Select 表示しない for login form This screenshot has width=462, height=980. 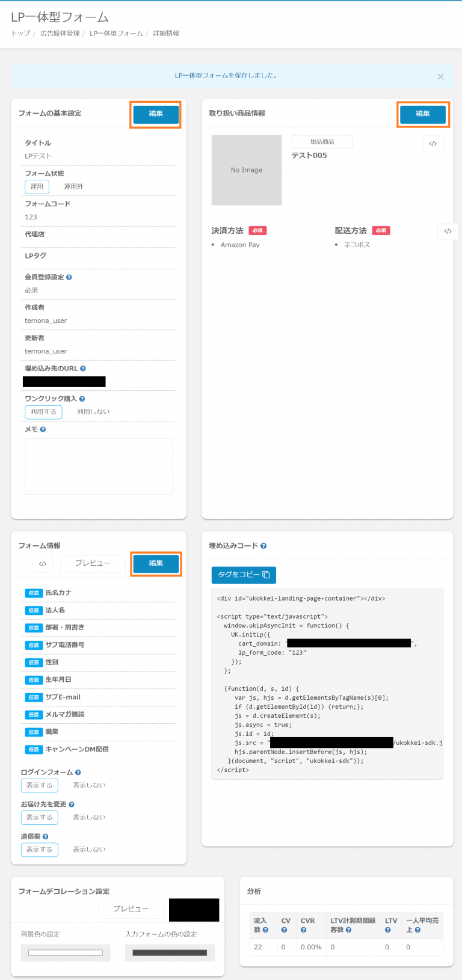pos(89,785)
